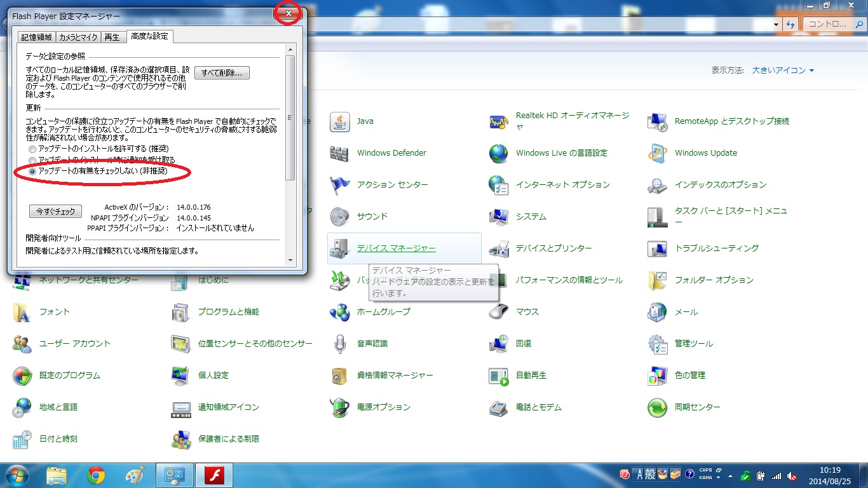Expand the address bar history dropdown
Screen dimensions: 868x488
776,24
